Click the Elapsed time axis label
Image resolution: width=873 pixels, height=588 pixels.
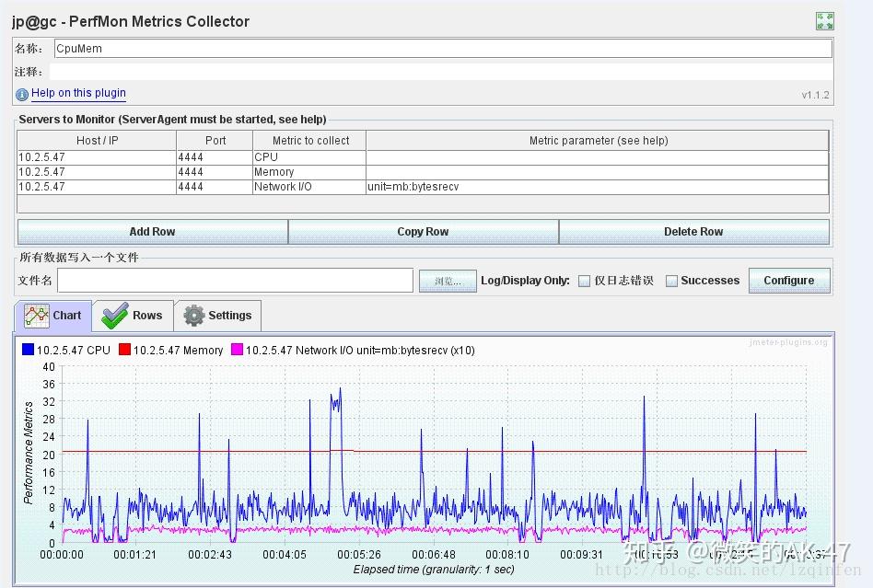[434, 569]
